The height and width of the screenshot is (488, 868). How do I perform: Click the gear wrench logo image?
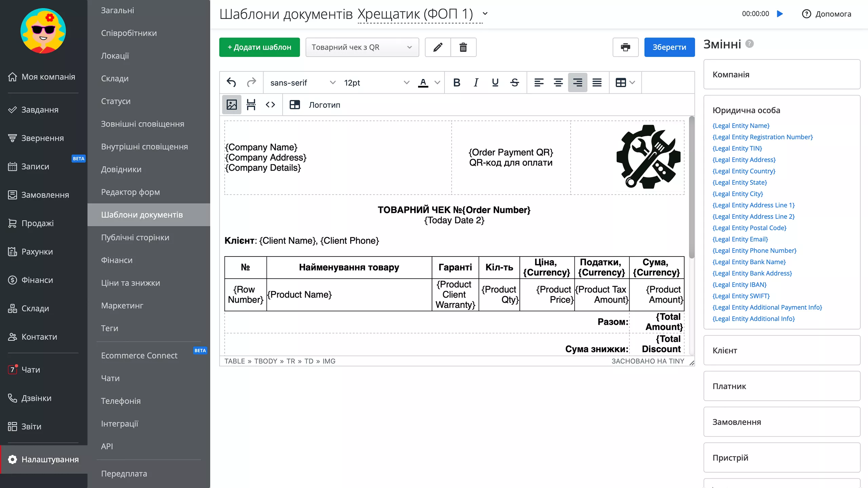[648, 157]
